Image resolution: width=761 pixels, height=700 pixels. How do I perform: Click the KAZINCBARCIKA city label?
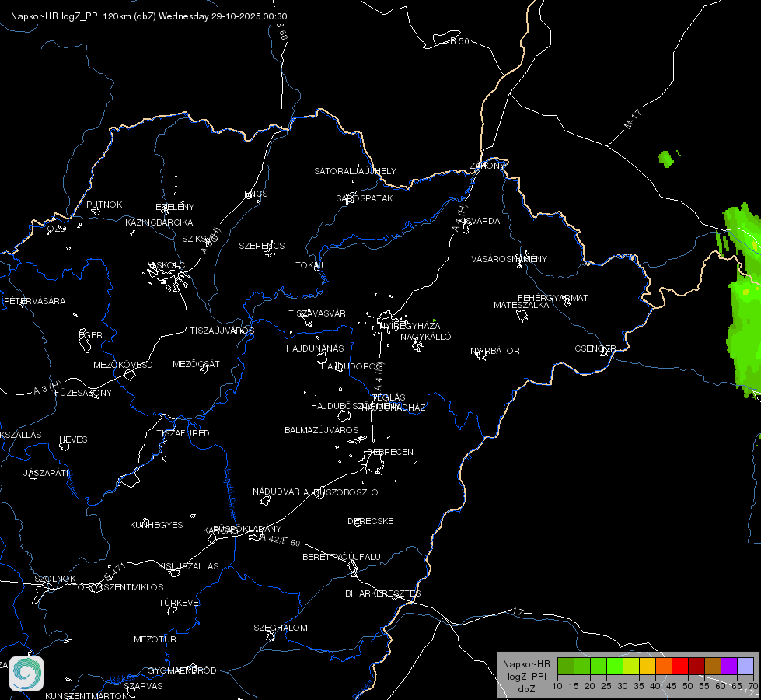click(159, 222)
